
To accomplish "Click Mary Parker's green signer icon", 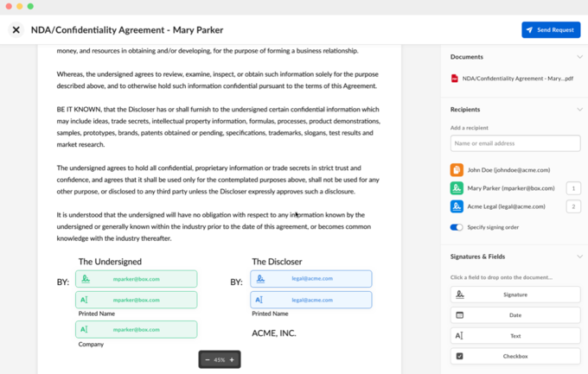I will (x=457, y=188).
